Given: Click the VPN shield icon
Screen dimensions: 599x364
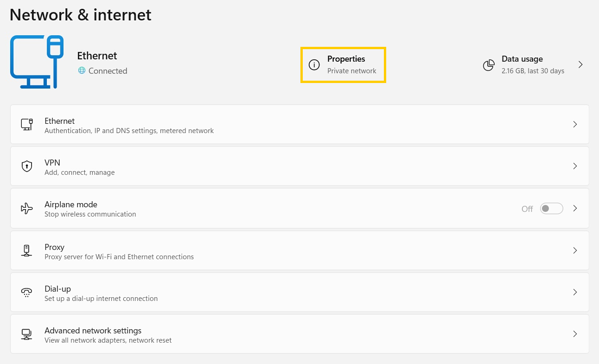Looking at the screenshot, I should click(x=27, y=166).
